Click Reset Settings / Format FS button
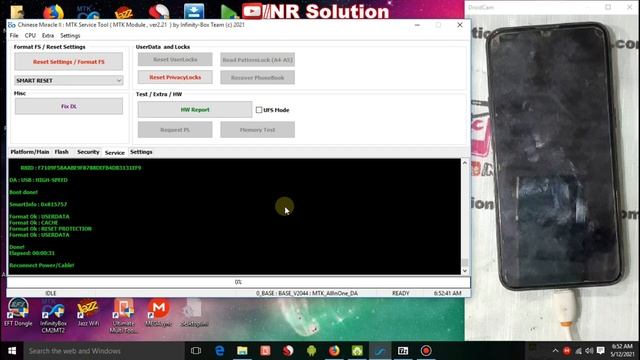Viewport: 640px width, 360px height. tap(69, 62)
